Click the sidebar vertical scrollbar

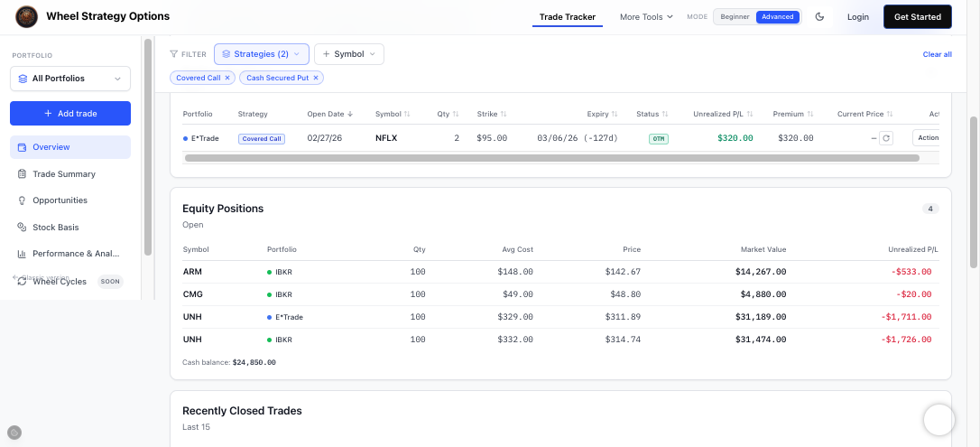148,147
